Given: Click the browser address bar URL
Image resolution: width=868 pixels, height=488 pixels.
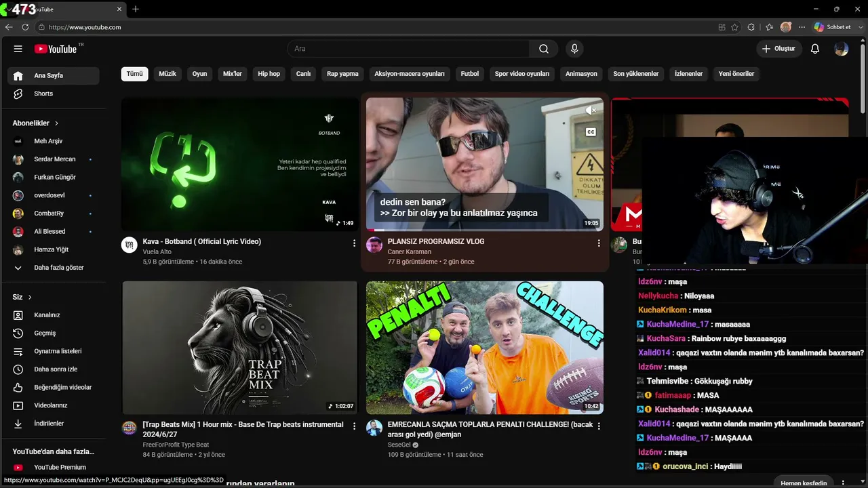Looking at the screenshot, I should (x=85, y=27).
